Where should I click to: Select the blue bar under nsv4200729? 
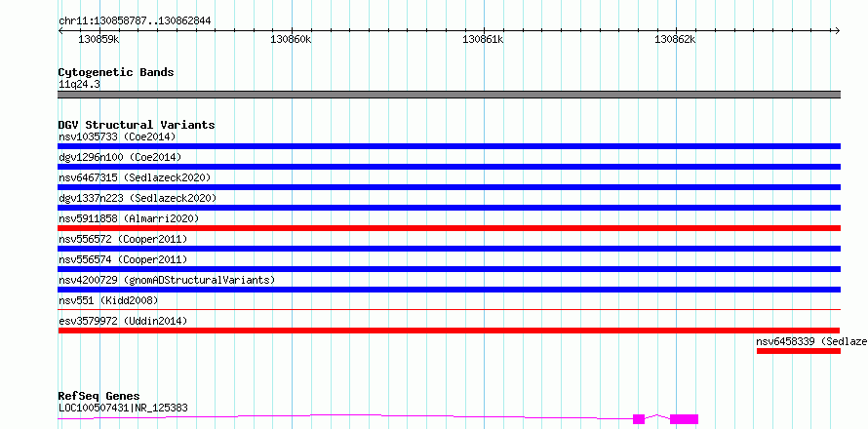(x=449, y=290)
